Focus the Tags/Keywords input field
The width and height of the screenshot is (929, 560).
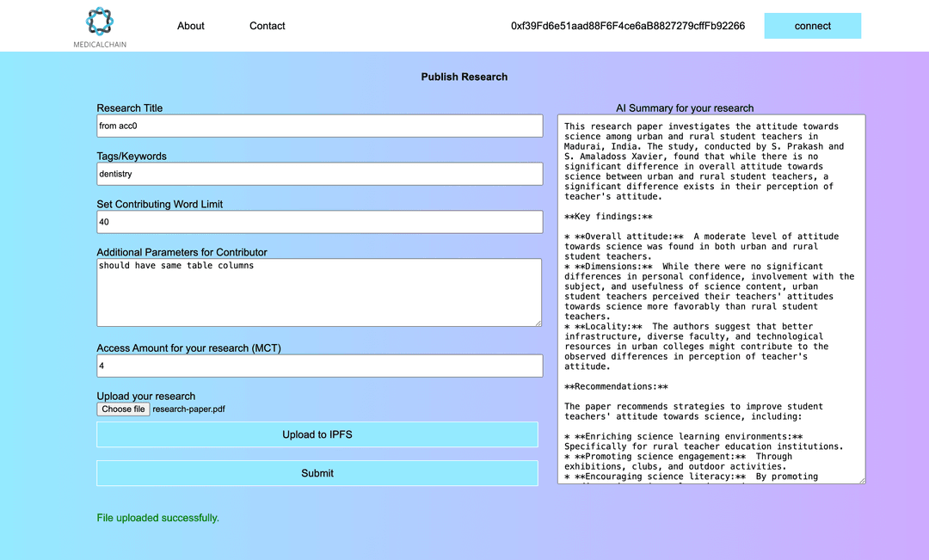320,175
